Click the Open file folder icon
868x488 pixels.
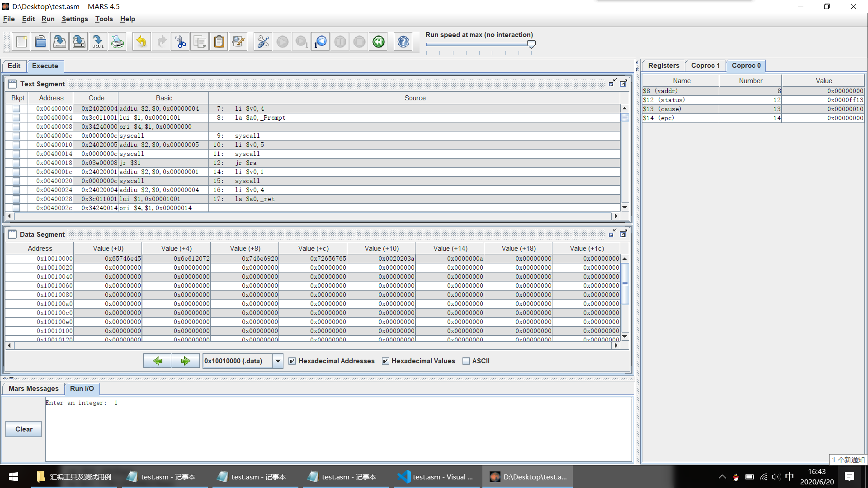point(40,42)
